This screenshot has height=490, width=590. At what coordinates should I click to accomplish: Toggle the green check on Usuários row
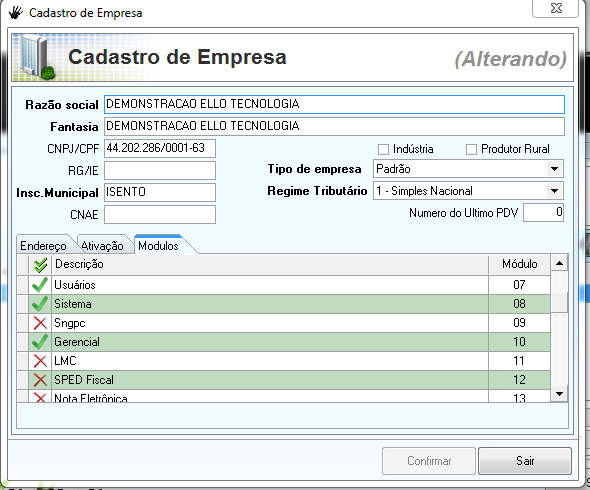click(x=40, y=285)
